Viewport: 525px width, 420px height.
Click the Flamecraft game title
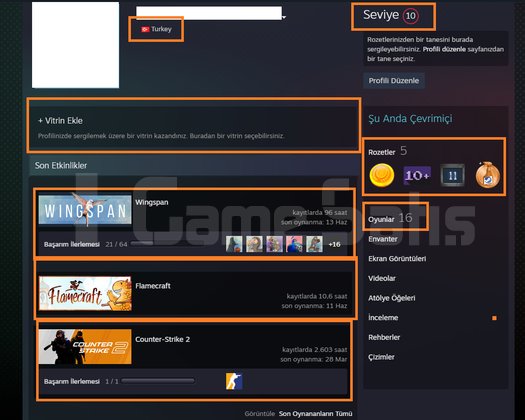153,286
